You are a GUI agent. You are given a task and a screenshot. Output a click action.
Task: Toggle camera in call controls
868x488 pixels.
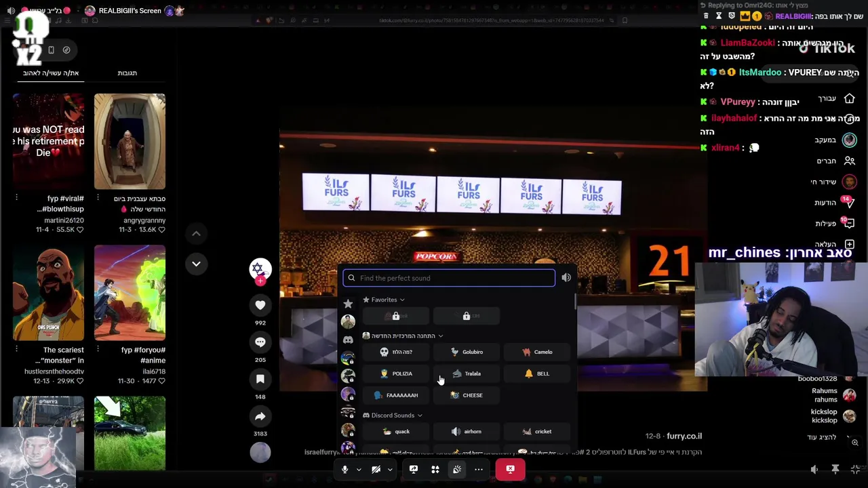376,469
